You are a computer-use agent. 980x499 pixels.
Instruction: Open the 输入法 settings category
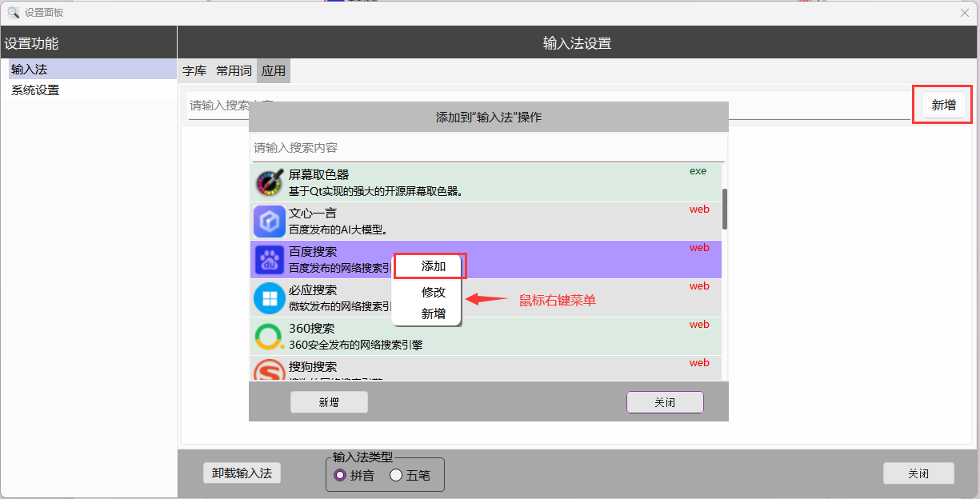(92, 70)
